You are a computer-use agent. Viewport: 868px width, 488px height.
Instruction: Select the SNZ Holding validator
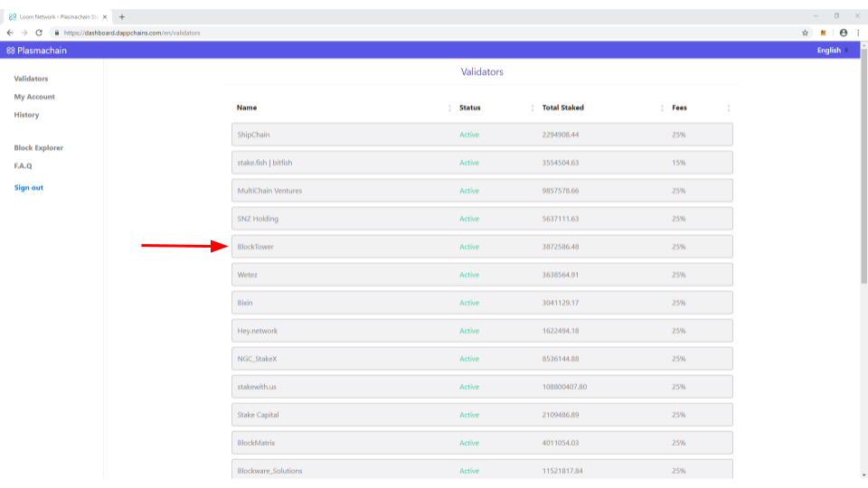coord(482,219)
